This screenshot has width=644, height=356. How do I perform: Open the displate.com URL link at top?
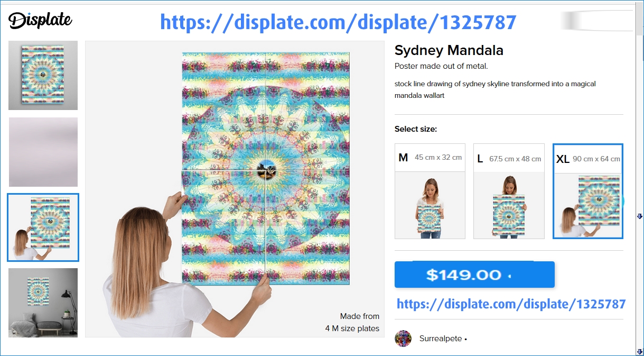pos(338,22)
